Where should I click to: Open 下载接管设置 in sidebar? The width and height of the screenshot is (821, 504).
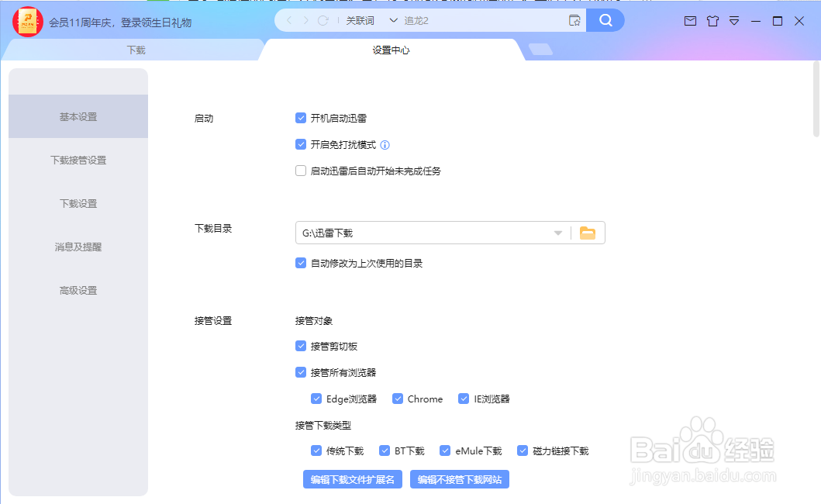(78, 160)
